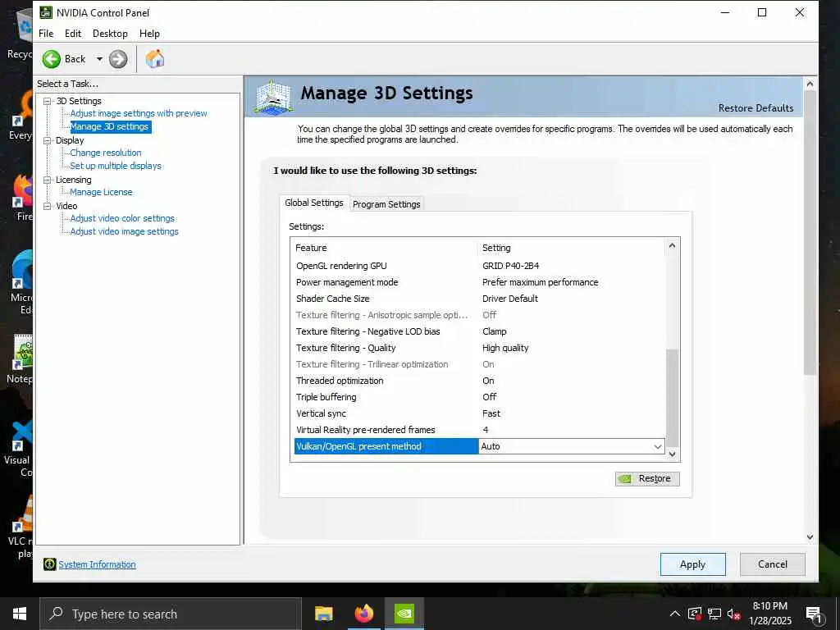
Task: Select the Vertical sync row
Action: (479, 413)
